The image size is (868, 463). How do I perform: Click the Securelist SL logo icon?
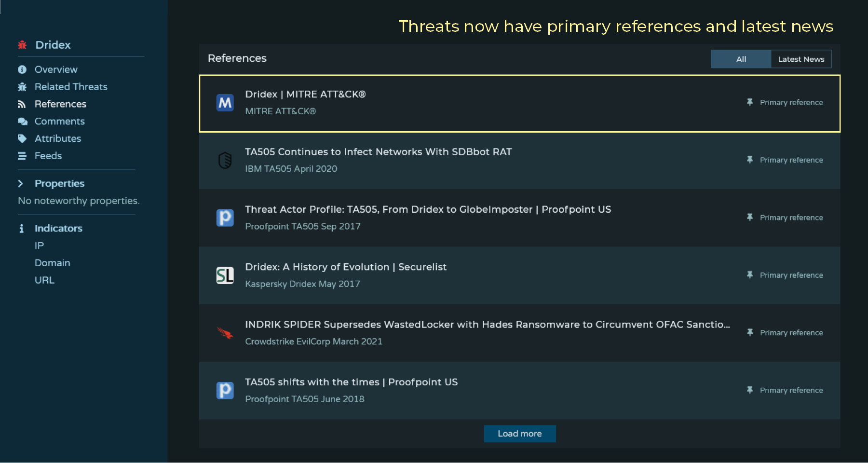coord(225,275)
